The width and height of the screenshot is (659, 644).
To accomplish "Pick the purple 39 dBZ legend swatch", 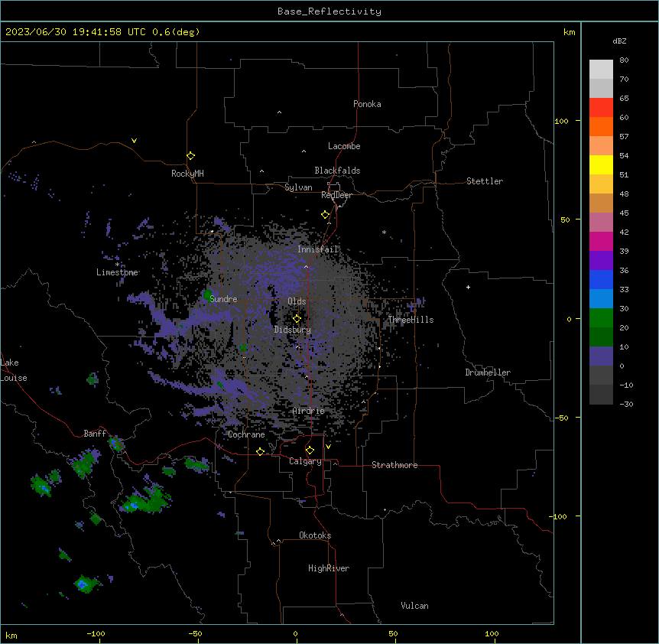I will tap(601, 260).
